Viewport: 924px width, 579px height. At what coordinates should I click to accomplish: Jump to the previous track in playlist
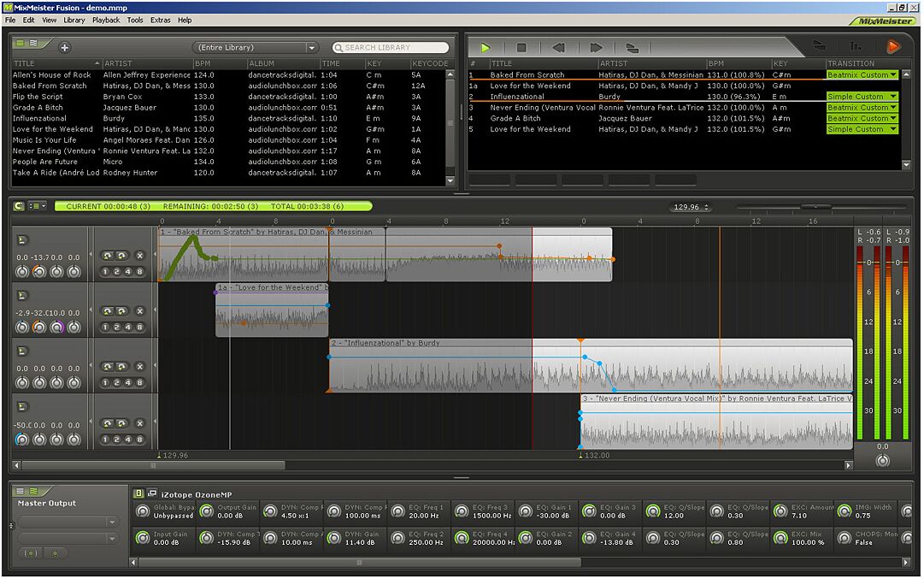(559, 48)
